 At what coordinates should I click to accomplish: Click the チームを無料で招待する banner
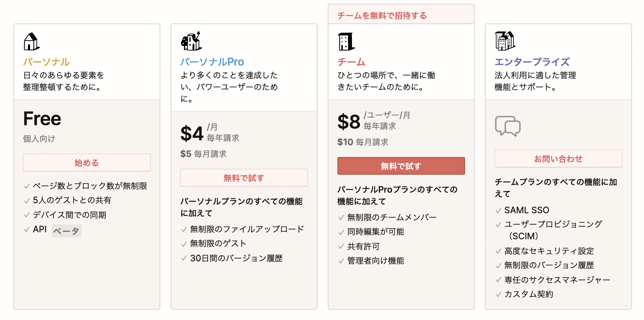click(401, 15)
